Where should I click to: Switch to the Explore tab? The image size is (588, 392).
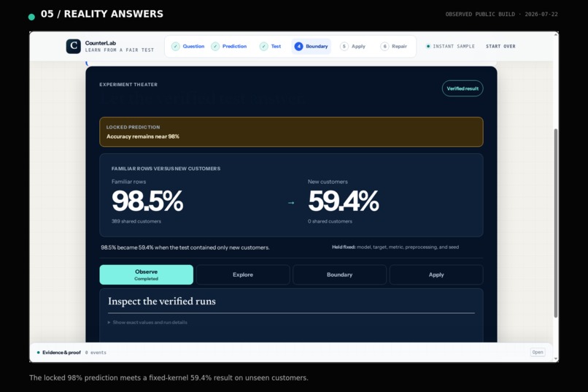tap(243, 274)
